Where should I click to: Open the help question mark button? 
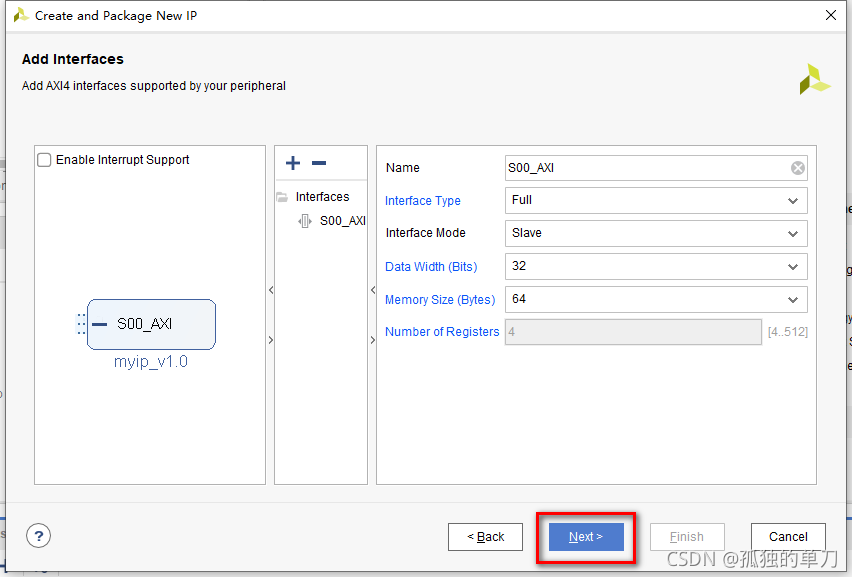(39, 536)
